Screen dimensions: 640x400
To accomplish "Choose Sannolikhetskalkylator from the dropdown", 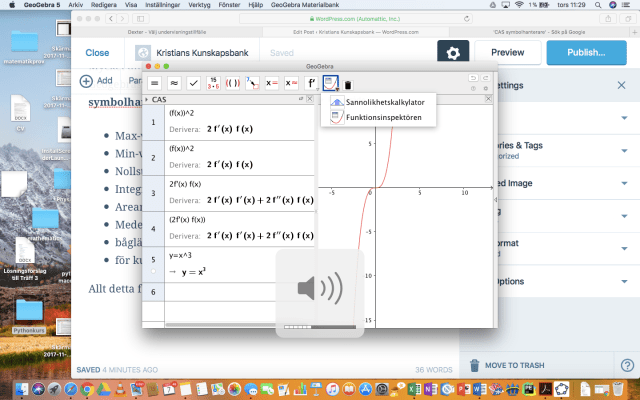I will (383, 103).
